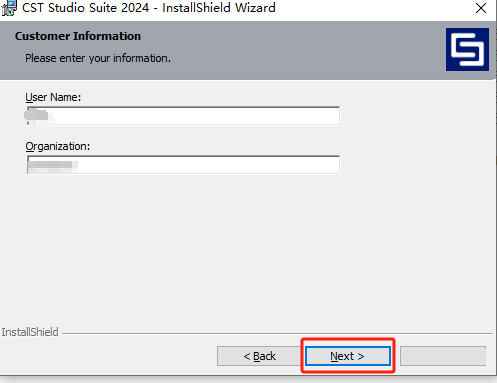Click the installer icon in the title bar
497x383 pixels.
(x=9, y=7)
